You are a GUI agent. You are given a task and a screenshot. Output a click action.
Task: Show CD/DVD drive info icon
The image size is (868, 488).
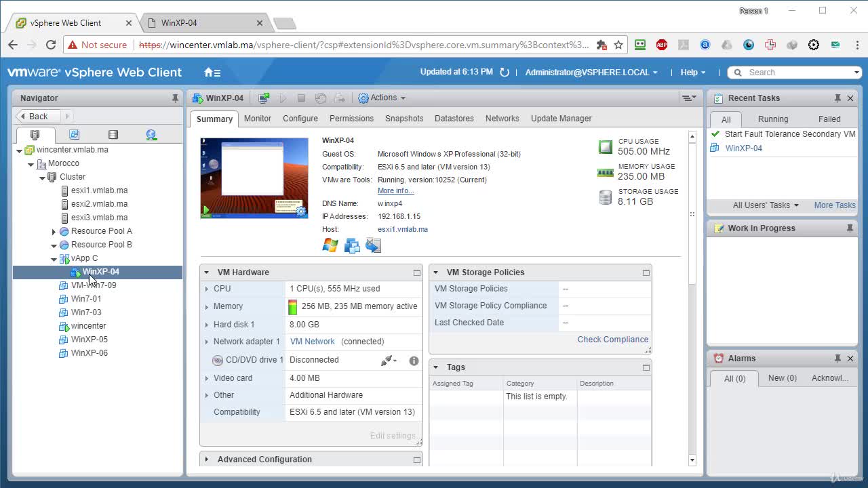pyautogui.click(x=414, y=361)
